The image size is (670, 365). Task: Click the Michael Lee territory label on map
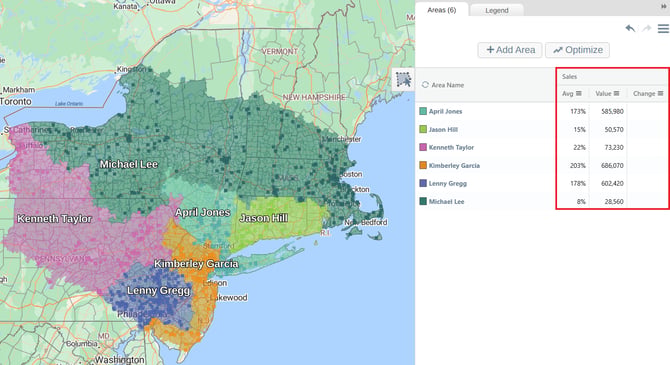(x=129, y=164)
